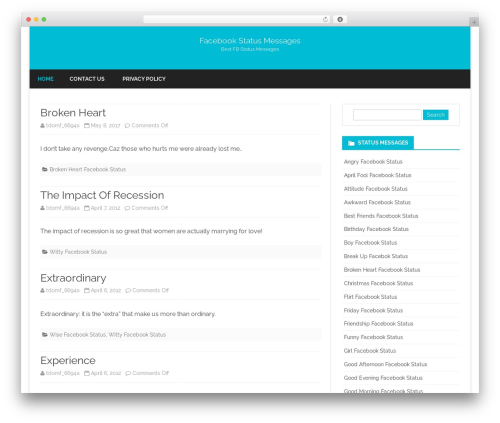The image size is (500, 423).
Task: Open the Home menu item
Action: 46,79
